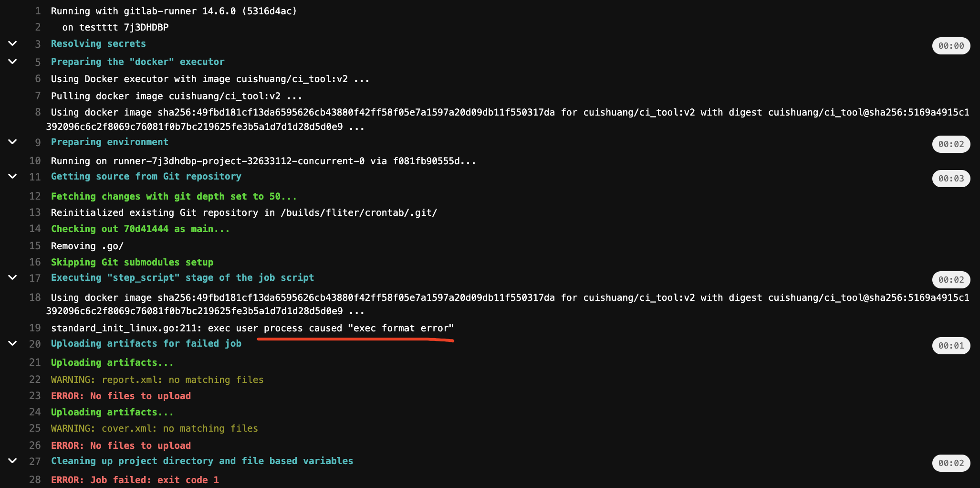The width and height of the screenshot is (980, 488).
Task: Click the 00:01 duration badge
Action: 950,346
